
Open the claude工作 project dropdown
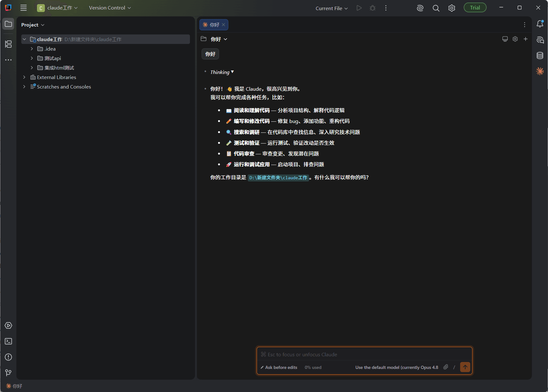(x=57, y=8)
